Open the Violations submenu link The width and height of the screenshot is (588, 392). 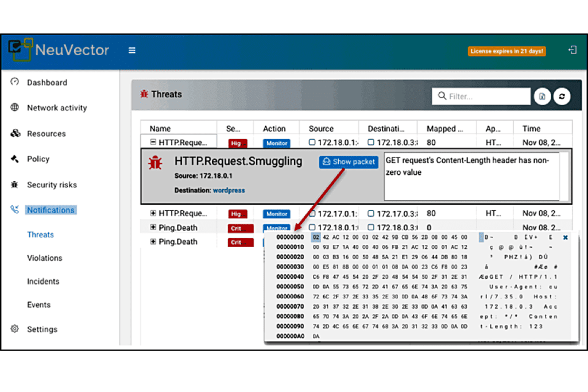45,258
